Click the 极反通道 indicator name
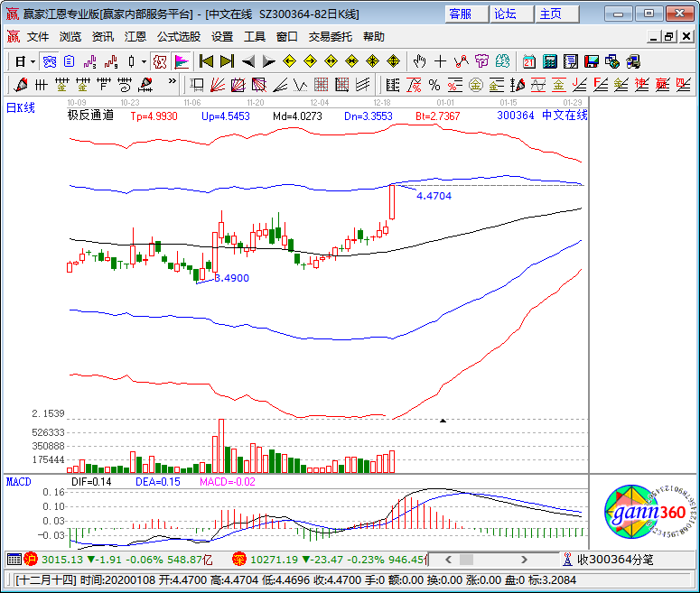The image size is (700, 593). click(90, 116)
